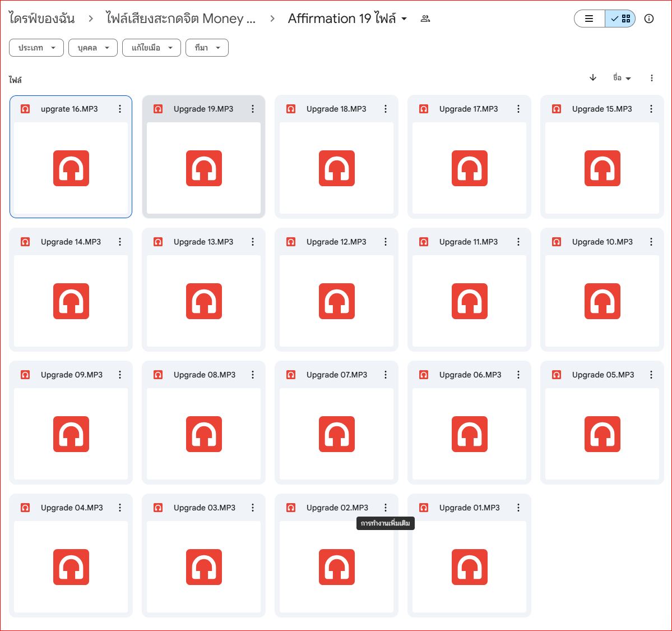Reverse sort direction with the arrow icon

(x=593, y=77)
